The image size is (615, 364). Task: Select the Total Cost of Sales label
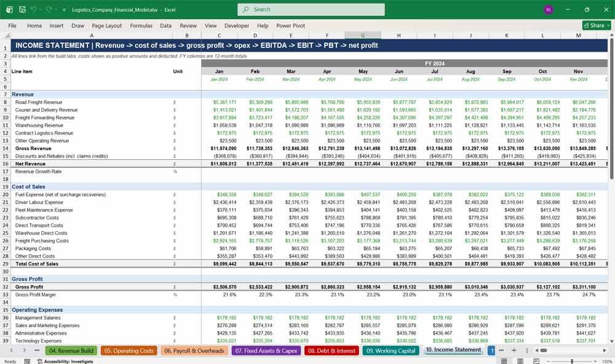coord(92,264)
